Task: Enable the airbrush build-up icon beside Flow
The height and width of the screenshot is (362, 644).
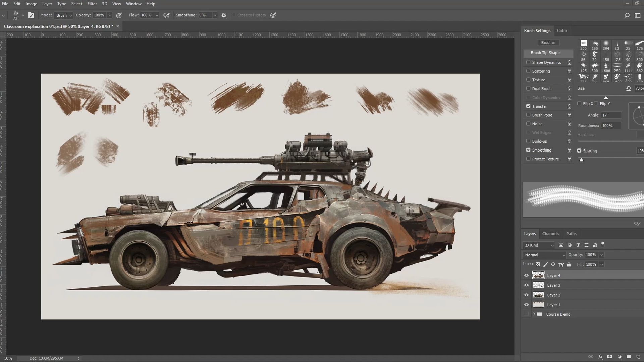Action: tap(166, 15)
